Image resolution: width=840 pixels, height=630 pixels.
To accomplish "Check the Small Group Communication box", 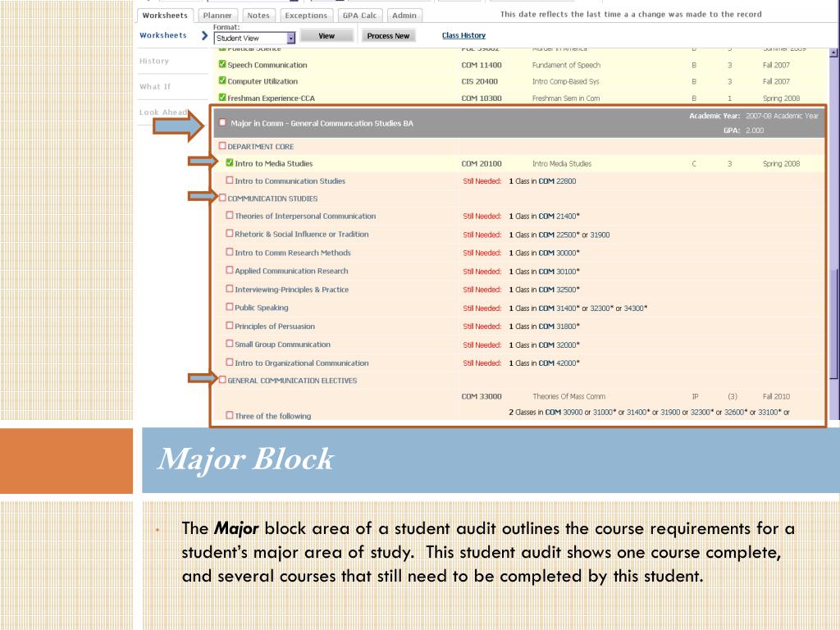I will click(230, 344).
